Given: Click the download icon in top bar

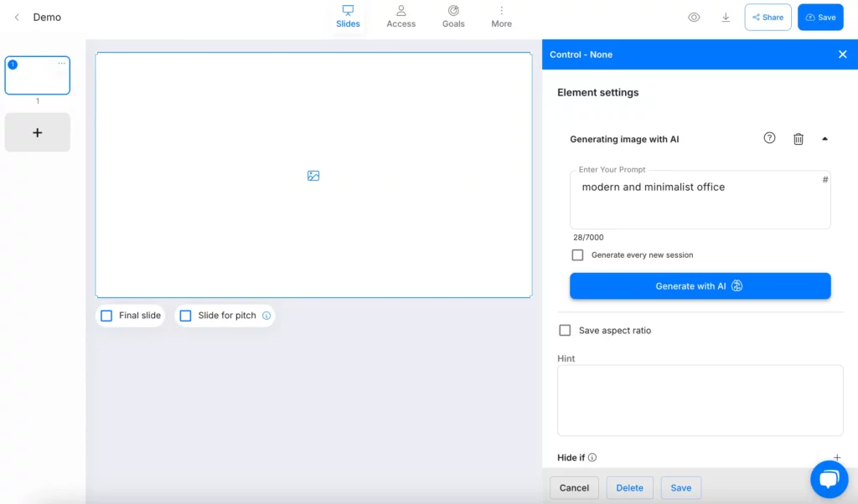Looking at the screenshot, I should [x=726, y=18].
